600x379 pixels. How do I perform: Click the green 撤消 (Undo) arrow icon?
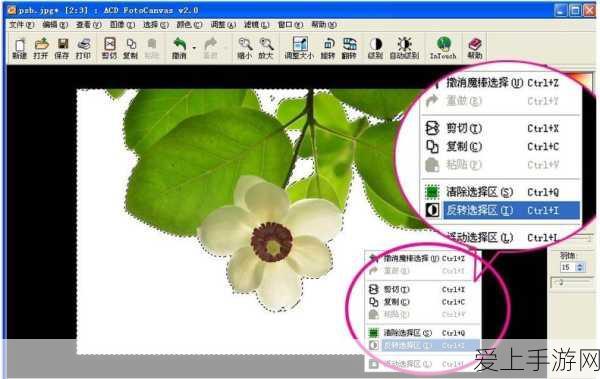click(179, 48)
